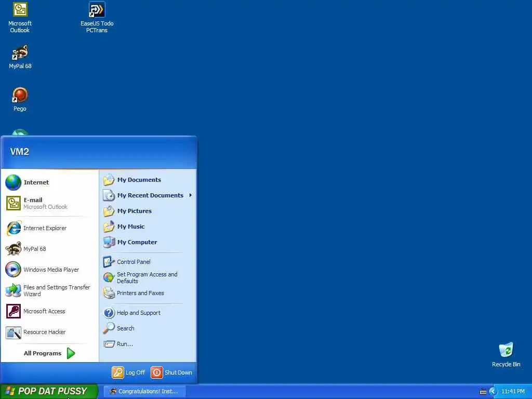Open E-mail Microsoft Outlook from Start menu
532x399 pixels.
tap(49, 203)
